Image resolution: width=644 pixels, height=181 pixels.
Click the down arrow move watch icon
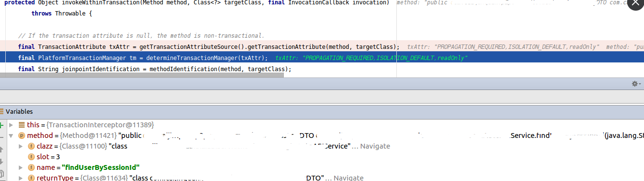[1, 161]
